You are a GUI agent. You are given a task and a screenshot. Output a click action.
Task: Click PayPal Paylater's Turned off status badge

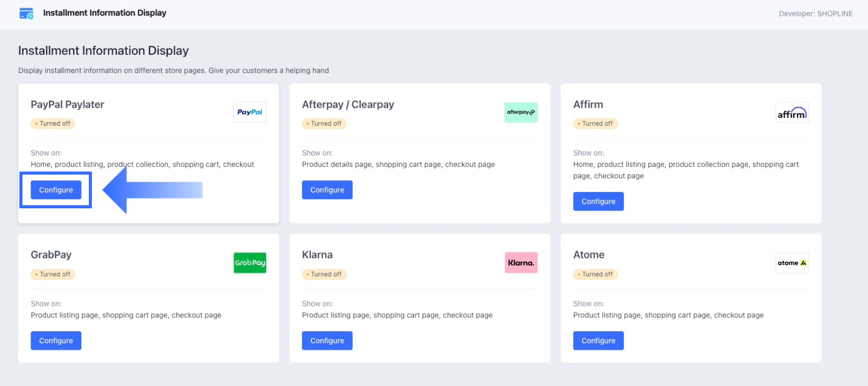(53, 124)
